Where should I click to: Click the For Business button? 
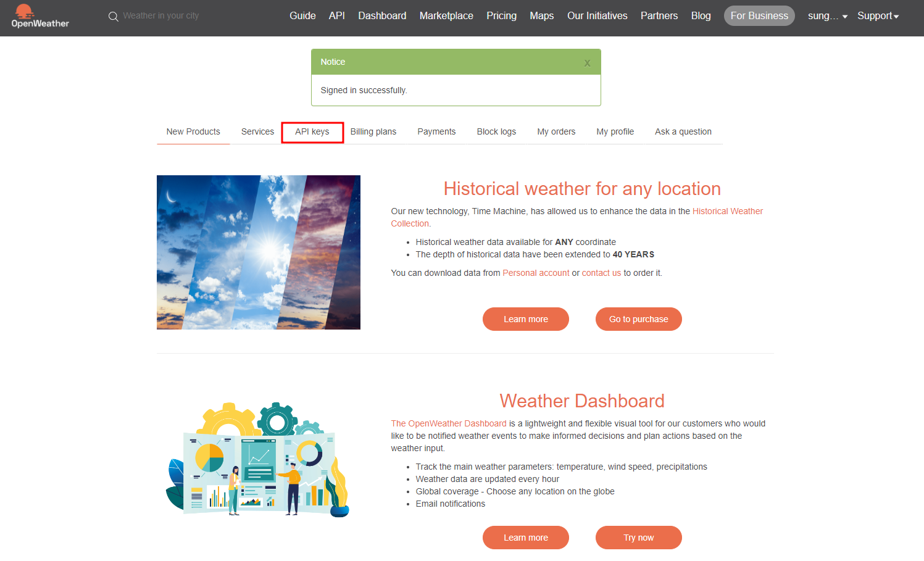click(x=759, y=15)
